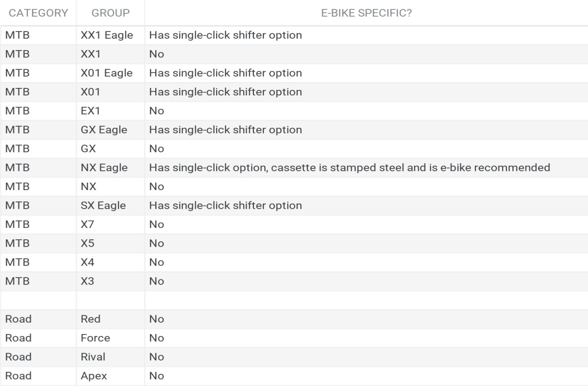Select the Apex road group cell

pos(111,376)
